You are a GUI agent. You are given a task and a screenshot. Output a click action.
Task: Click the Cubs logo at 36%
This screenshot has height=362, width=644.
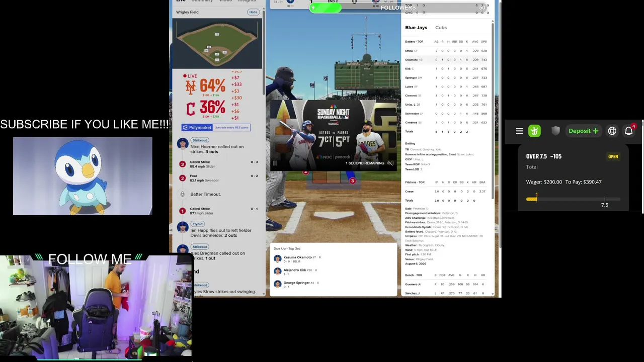coord(191,109)
